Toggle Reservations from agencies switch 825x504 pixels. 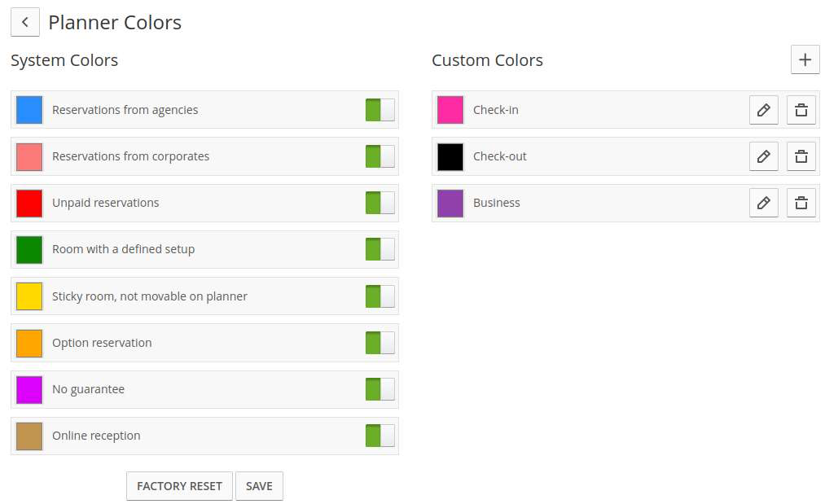(380, 110)
